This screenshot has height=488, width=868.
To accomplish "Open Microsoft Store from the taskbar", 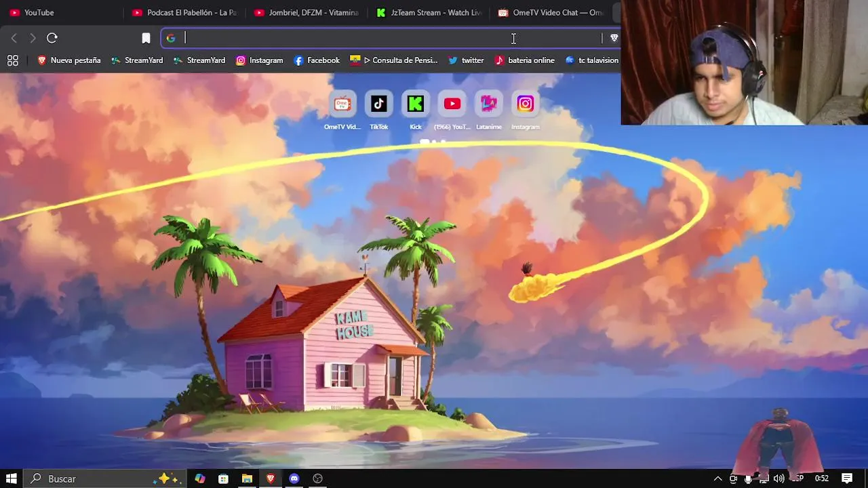I will pyautogui.click(x=223, y=479).
